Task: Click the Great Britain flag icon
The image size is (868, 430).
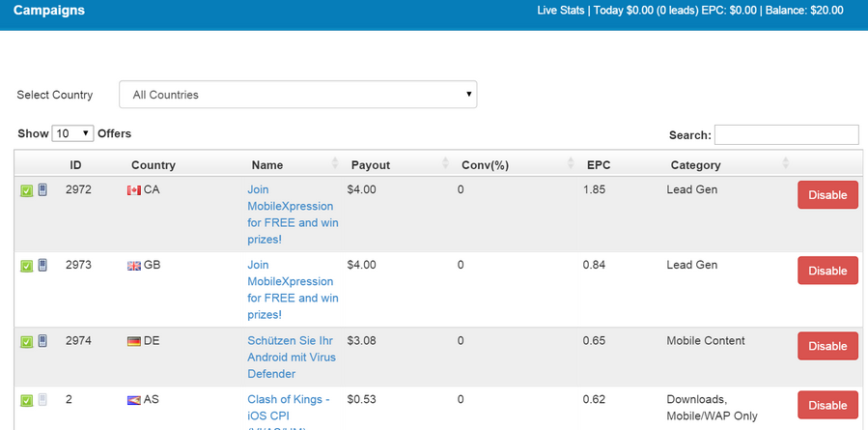Action: [x=134, y=266]
